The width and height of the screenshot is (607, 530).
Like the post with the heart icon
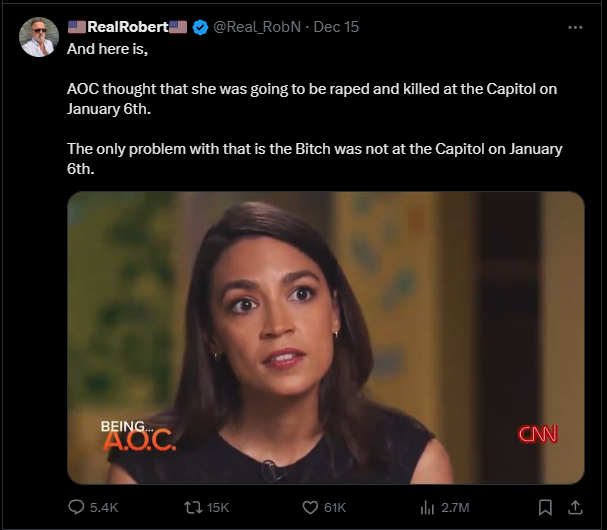(310, 507)
